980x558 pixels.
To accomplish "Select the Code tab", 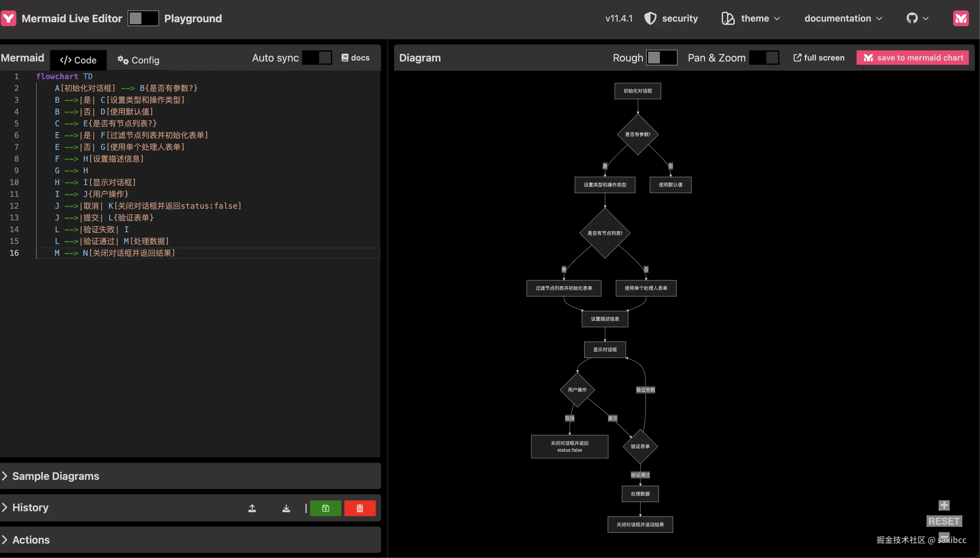I will tap(78, 60).
